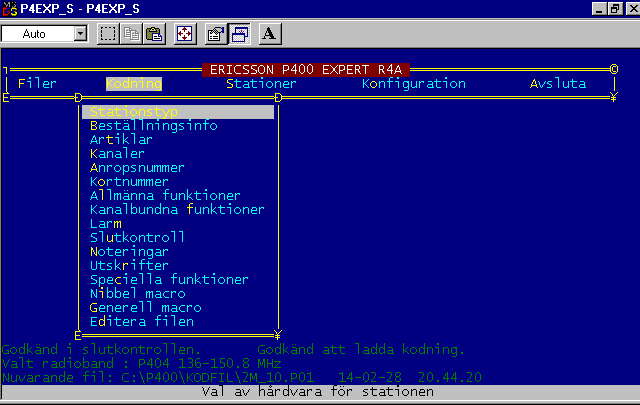Open the Stationer menu
Image resolution: width=640 pixels, height=405 pixels.
(x=261, y=84)
